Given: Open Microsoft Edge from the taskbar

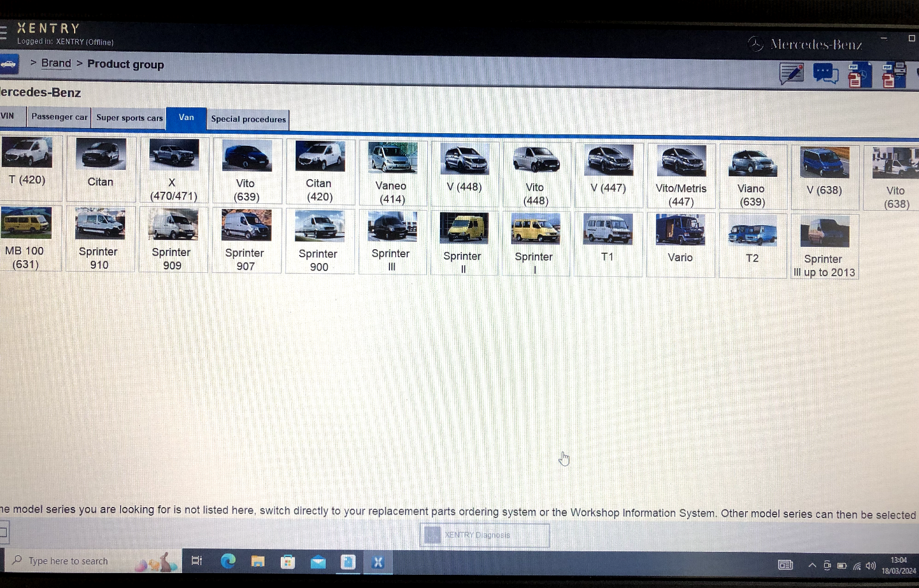Looking at the screenshot, I should [x=228, y=562].
